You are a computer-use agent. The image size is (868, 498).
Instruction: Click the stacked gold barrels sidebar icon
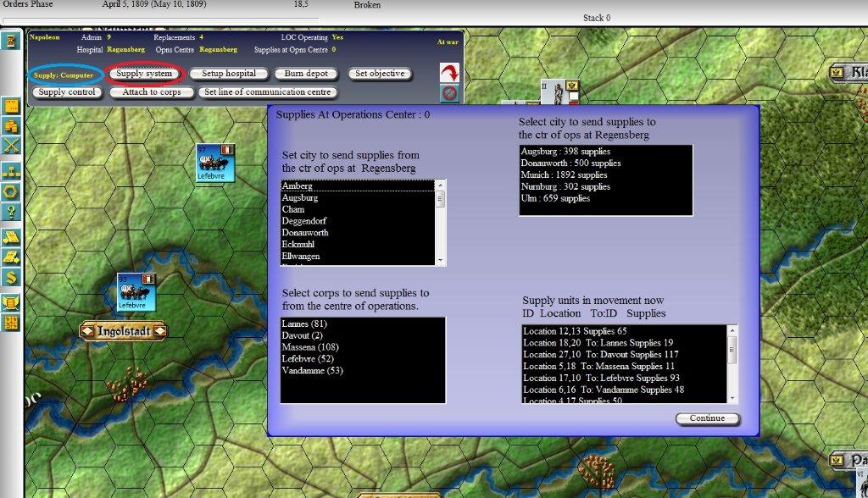(11, 125)
